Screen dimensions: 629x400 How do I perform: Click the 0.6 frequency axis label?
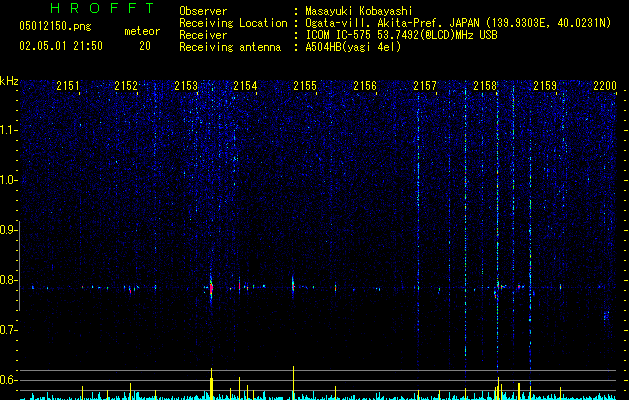click(x=9, y=380)
